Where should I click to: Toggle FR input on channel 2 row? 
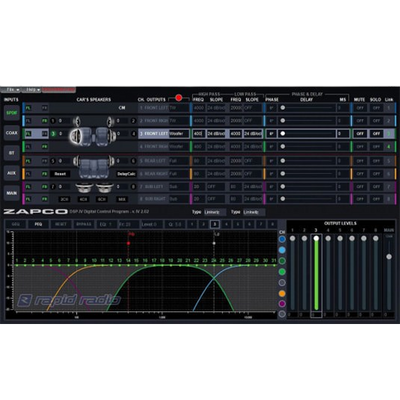44,121
